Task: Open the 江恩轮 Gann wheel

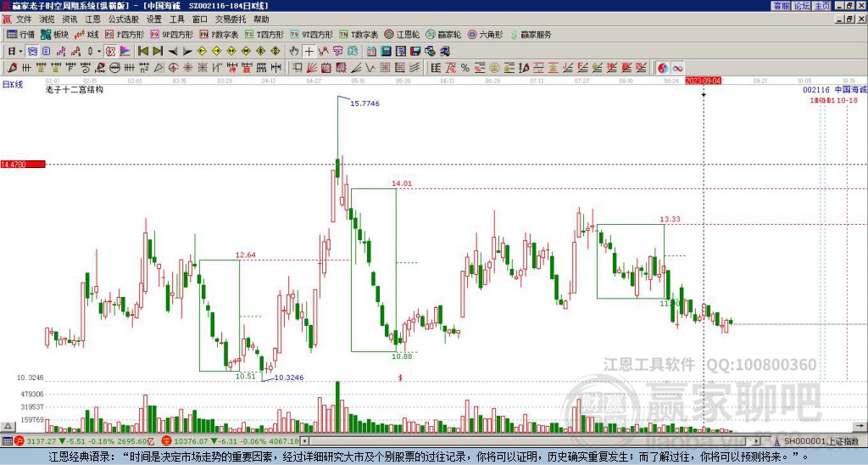Action: pyautogui.click(x=402, y=34)
